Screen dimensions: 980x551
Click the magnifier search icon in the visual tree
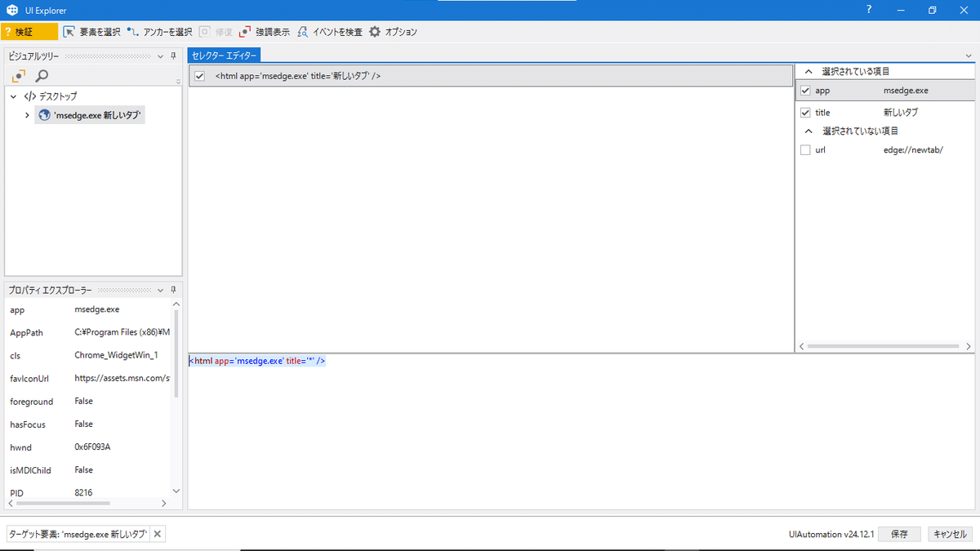click(x=42, y=76)
